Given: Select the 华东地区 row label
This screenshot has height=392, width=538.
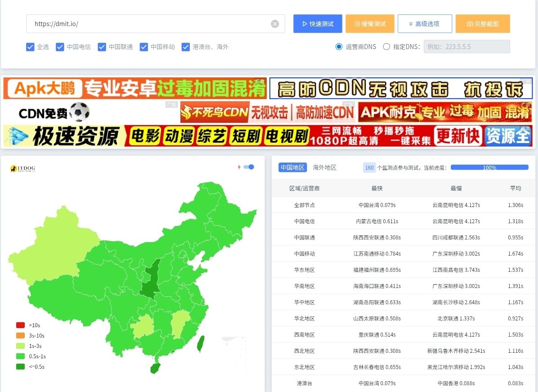Looking at the screenshot, I should tap(305, 270).
